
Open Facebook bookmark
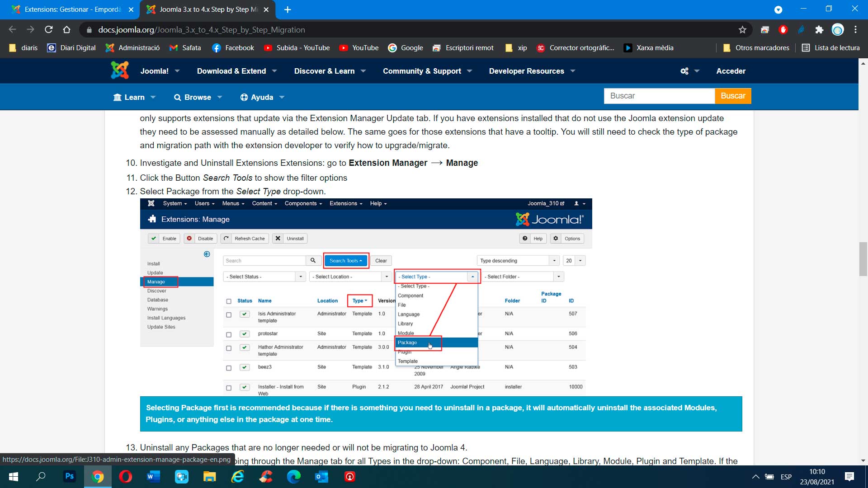click(233, 48)
